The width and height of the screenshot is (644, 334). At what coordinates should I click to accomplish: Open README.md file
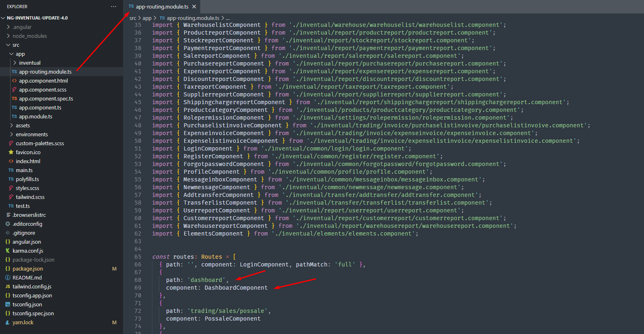point(27,277)
